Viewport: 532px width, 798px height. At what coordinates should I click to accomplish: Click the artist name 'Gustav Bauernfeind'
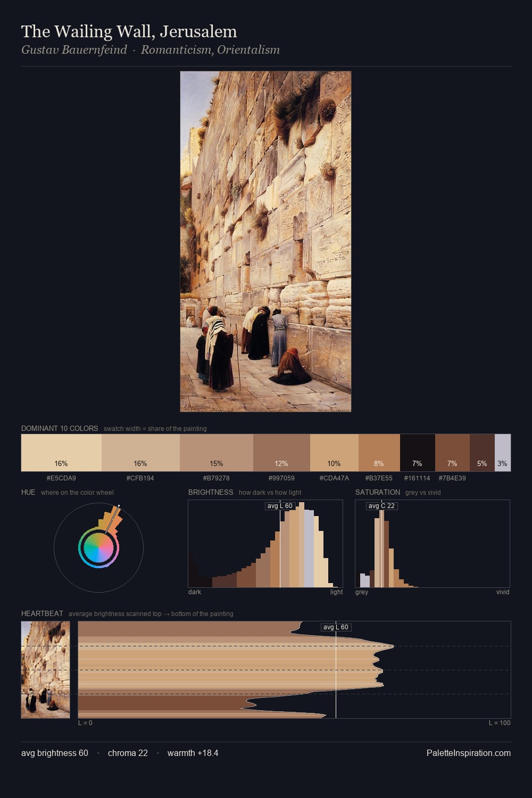point(74,50)
